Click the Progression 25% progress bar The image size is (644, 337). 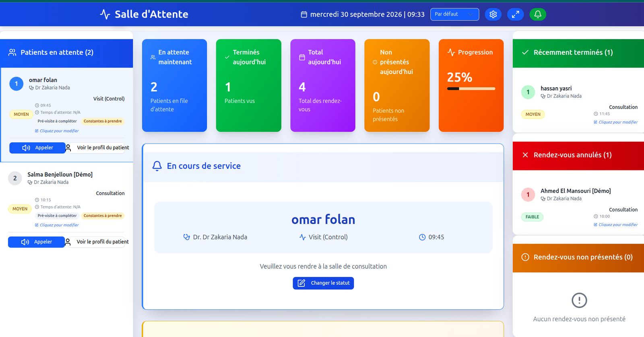[x=471, y=88]
